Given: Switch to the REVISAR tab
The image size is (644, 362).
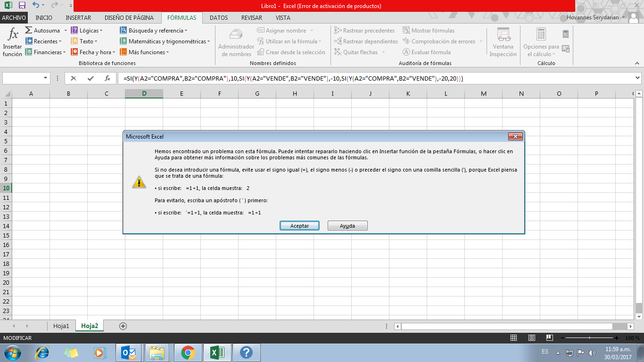Looking at the screenshot, I should click(252, 18).
